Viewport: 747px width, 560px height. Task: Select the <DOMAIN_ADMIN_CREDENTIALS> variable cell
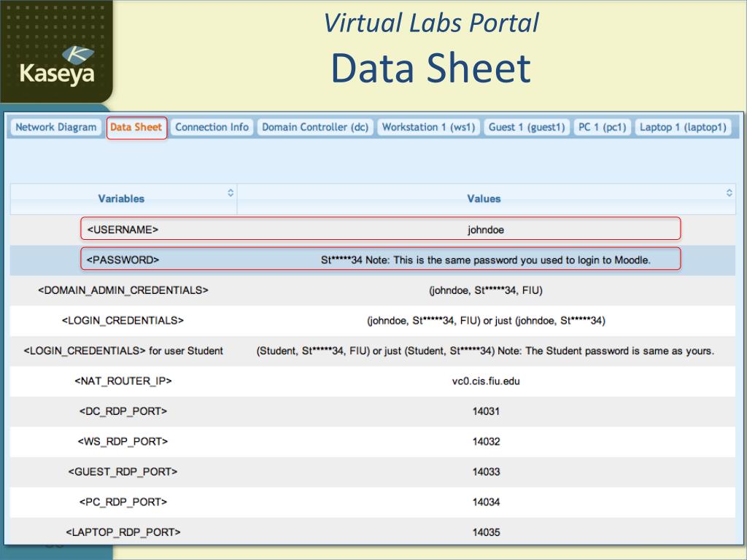[123, 290]
